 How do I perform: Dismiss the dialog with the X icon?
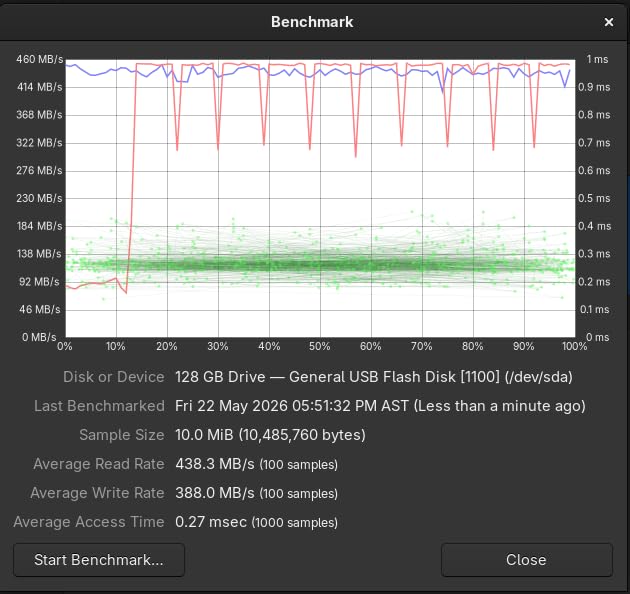point(609,22)
